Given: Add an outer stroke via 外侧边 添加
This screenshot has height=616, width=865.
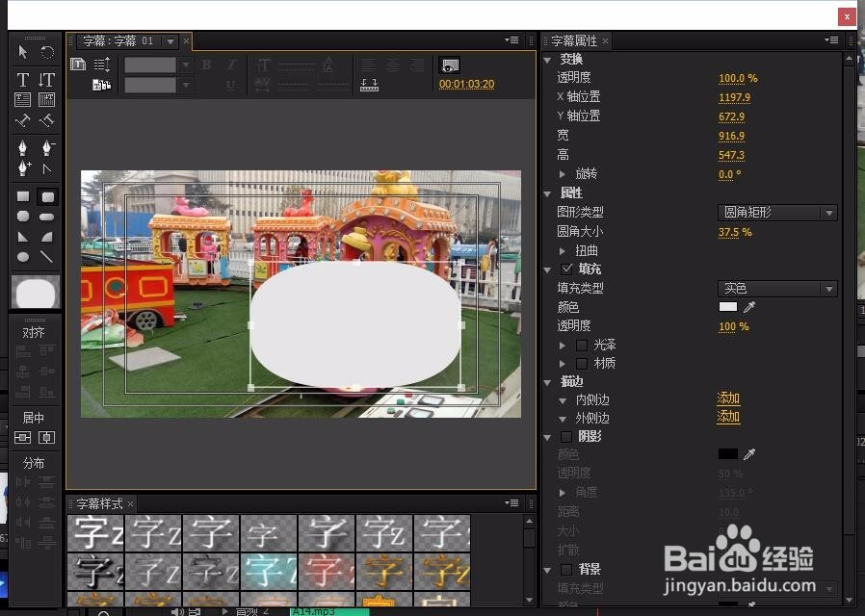Looking at the screenshot, I should 728,417.
